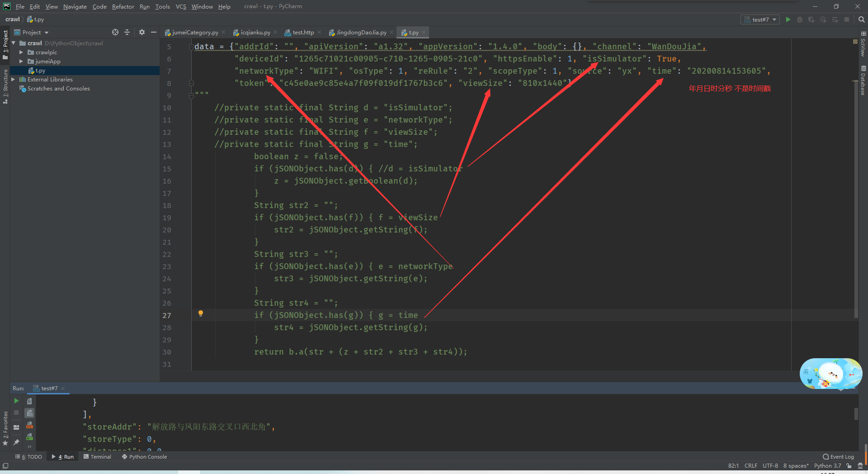The image size is (868, 474).
Task: Toggle the Favorites tool window
Action: 5,428
